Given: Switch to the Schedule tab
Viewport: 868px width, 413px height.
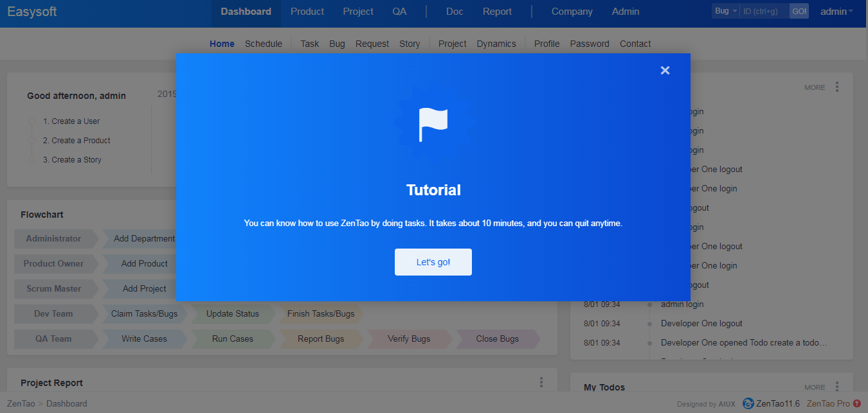Looking at the screenshot, I should click(x=264, y=44).
